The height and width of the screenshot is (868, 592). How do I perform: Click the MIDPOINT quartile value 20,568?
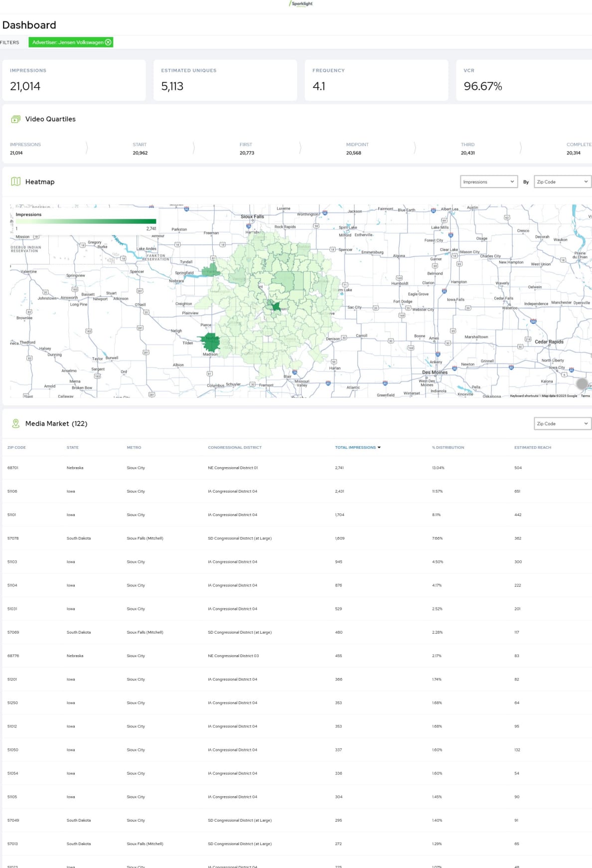[353, 153]
